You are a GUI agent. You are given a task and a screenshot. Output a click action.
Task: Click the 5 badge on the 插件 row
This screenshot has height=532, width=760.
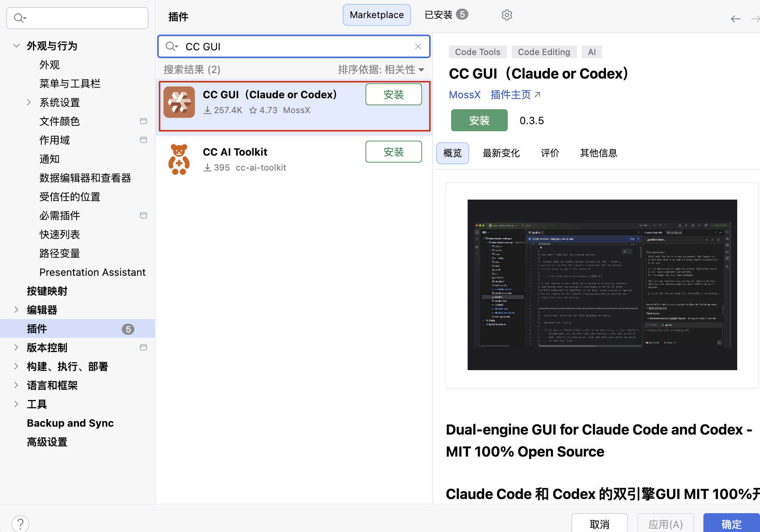pyautogui.click(x=128, y=329)
